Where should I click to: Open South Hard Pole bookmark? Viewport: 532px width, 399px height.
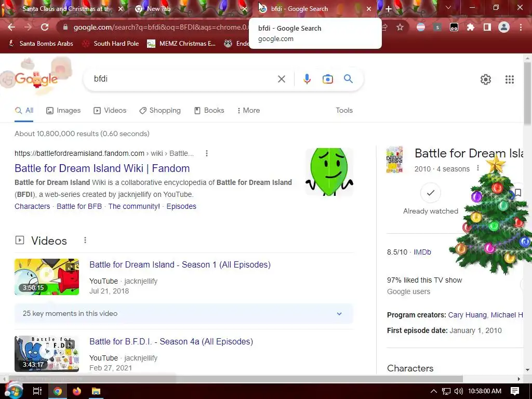tap(111, 44)
